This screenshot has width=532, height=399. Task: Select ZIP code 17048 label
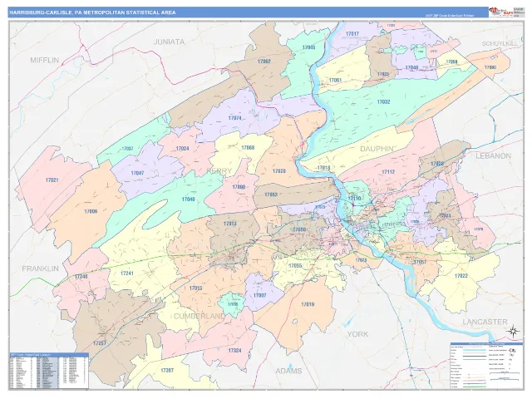click(411, 67)
